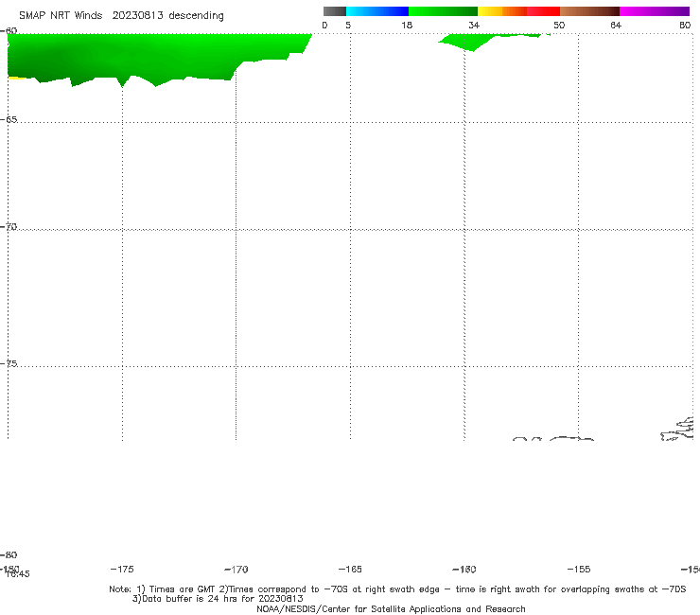Click the color scale label '5'
The height and width of the screenshot is (615, 700).
click(348, 25)
